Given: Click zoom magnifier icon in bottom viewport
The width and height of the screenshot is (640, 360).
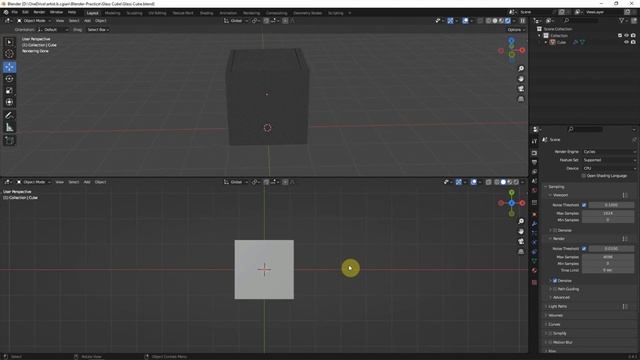Looking at the screenshot, I should pos(521,221).
